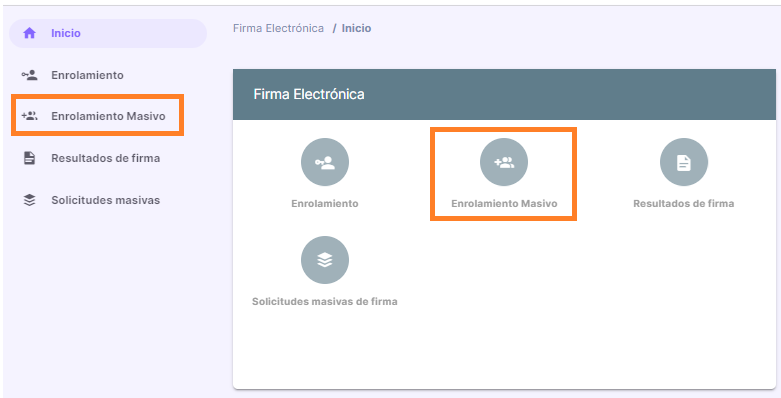
Task: Go to Enrolamiento in the sidebar menu
Action: [87, 75]
